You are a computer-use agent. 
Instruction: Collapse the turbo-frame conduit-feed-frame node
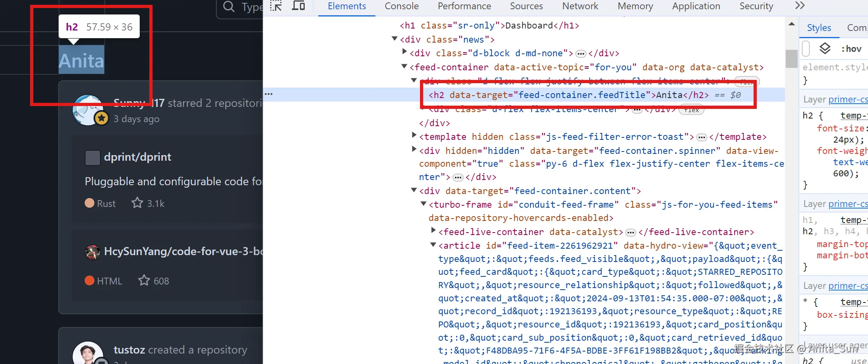424,204
